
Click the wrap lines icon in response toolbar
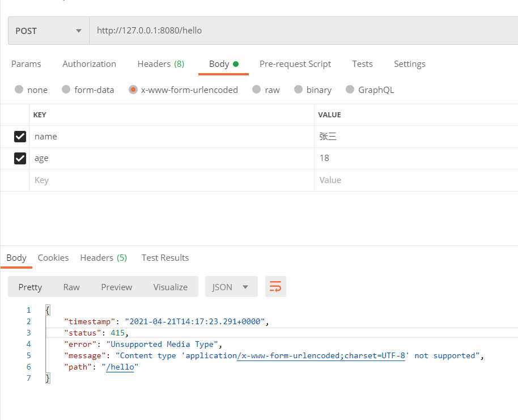tap(275, 287)
